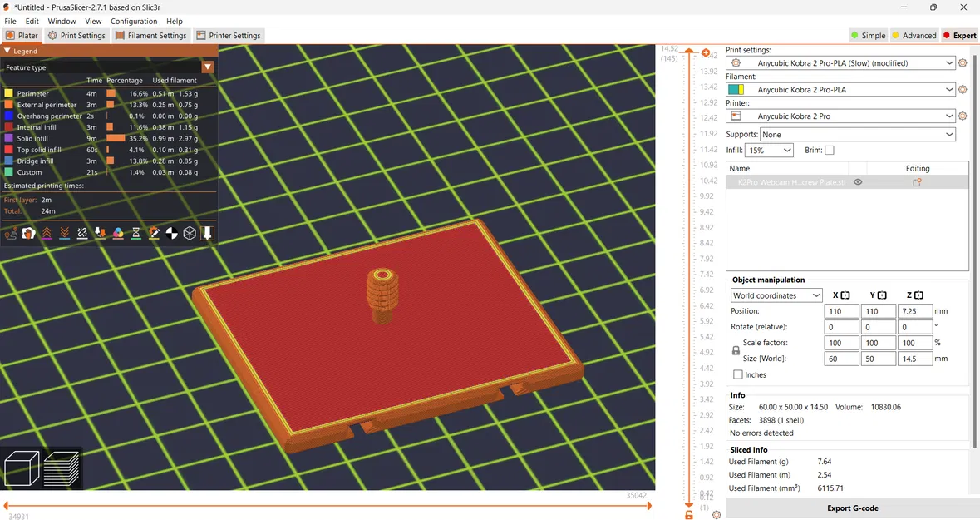Viewport: 980px width, 520px height.
Task: Toggle shells display with the wireframe cube icon
Action: tap(189, 234)
